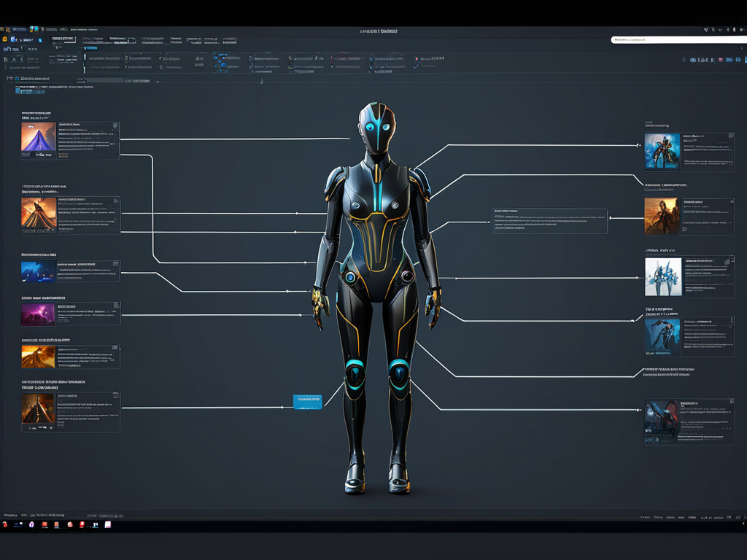Open the purple circle app in taskbar

(x=31, y=524)
